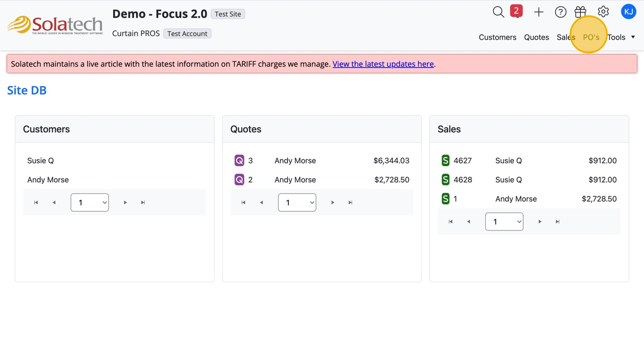Image resolution: width=644 pixels, height=360 pixels.
Task: Open Quotes panel page number dropdown
Action: pyautogui.click(x=297, y=203)
